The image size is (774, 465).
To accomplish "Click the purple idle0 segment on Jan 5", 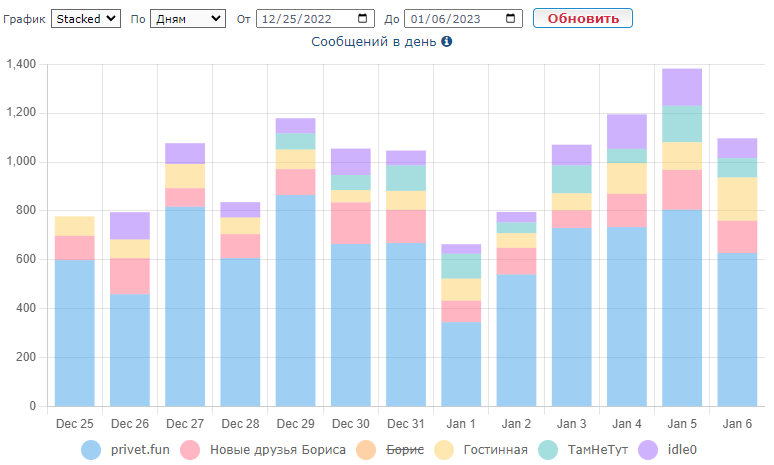I will (x=682, y=87).
